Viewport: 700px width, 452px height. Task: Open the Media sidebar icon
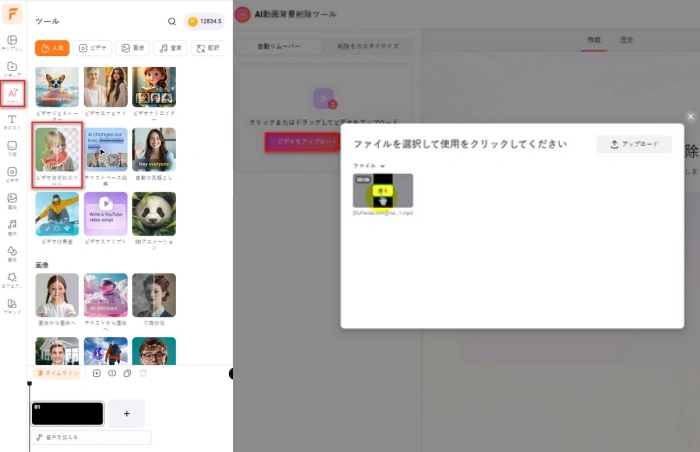pyautogui.click(x=12, y=69)
